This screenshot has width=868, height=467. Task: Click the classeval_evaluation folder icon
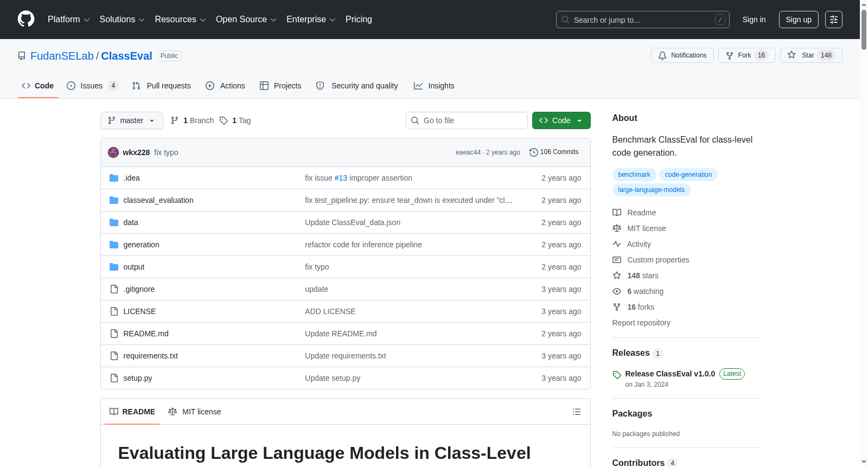(x=114, y=200)
